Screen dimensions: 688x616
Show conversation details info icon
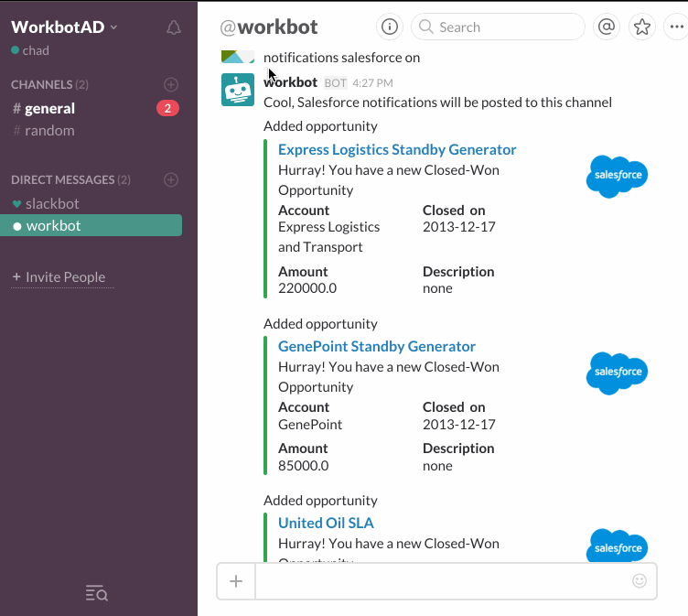pos(389,27)
